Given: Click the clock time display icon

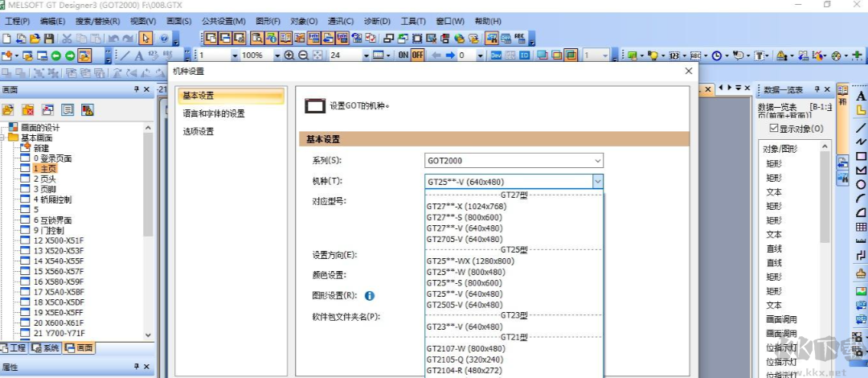Looking at the screenshot, I should 716,55.
